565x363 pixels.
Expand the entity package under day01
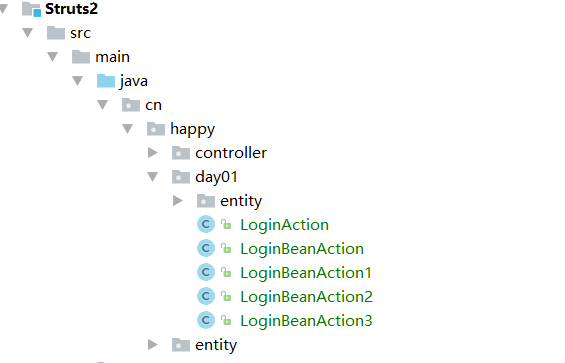[178, 201]
